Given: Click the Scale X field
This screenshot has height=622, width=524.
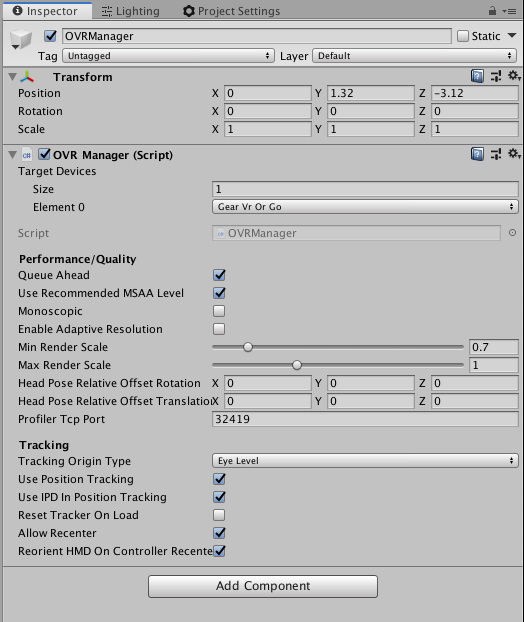Looking at the screenshot, I should click(x=268, y=129).
